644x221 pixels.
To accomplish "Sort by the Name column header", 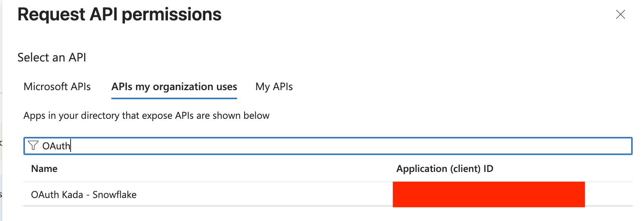I will point(44,169).
